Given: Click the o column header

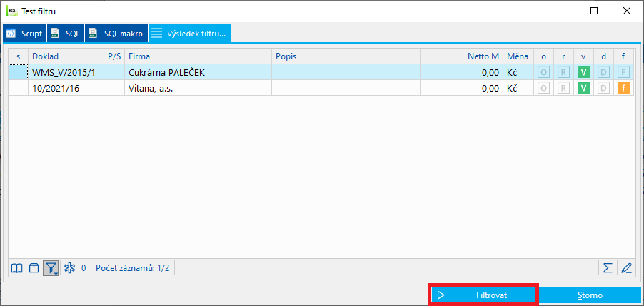Looking at the screenshot, I should coord(543,56).
